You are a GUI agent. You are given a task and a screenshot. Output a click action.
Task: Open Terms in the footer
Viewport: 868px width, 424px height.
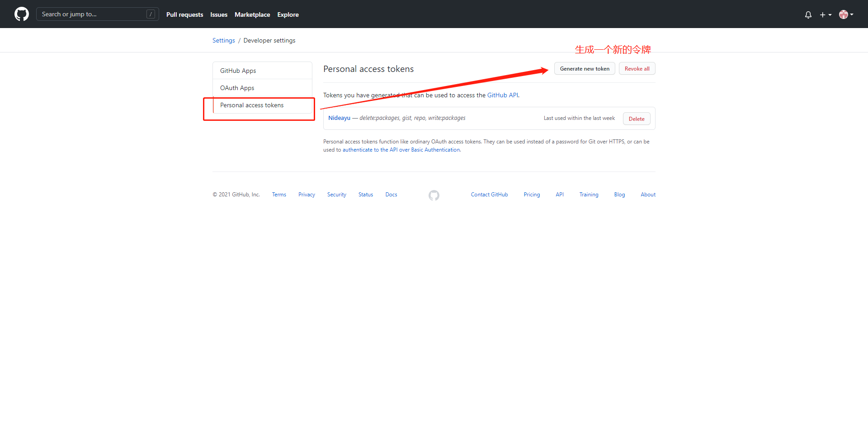click(x=279, y=195)
